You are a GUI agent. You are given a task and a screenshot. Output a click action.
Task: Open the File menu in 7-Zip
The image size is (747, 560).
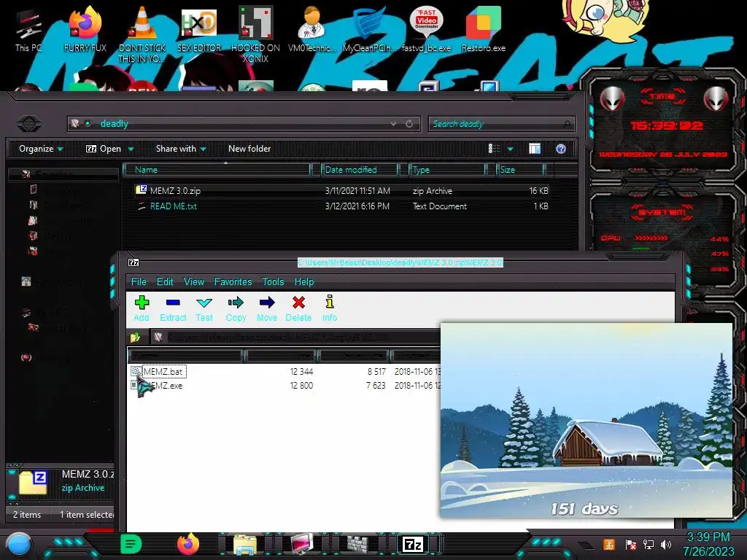139,282
